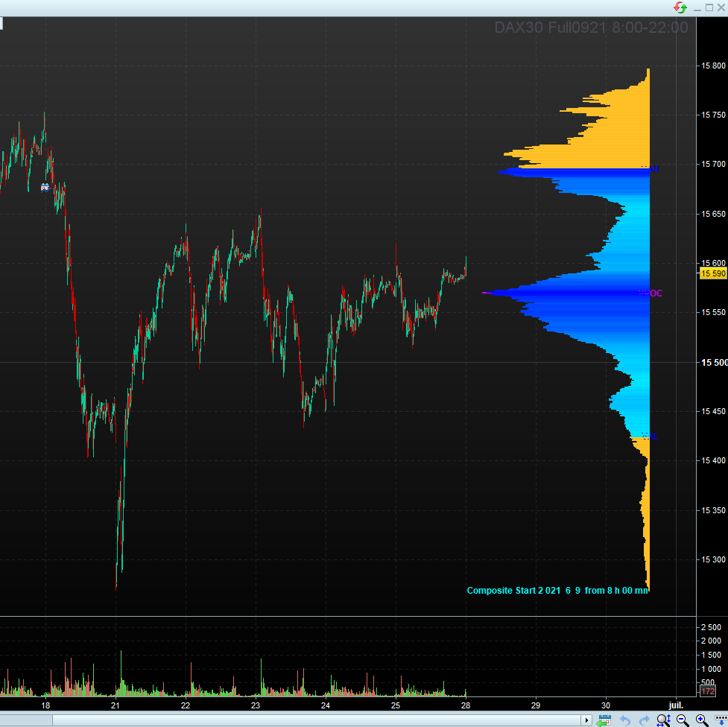Click date label 23 on time axis

256,705
